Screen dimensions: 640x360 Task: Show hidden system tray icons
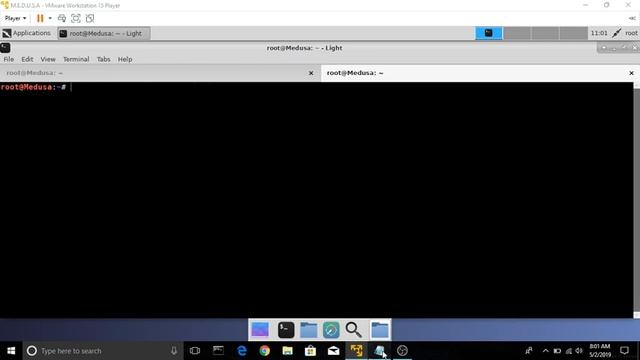[545, 351]
